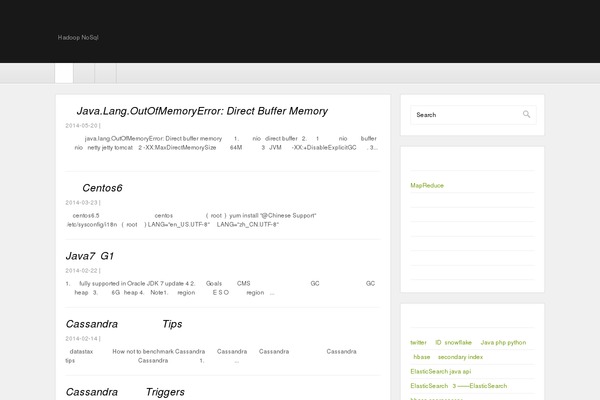
Task: Open the Java7 G1 post title
Action: pyautogui.click(x=90, y=256)
